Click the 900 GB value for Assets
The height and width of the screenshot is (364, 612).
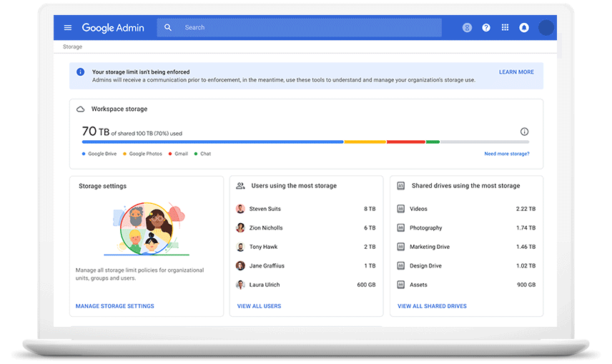pos(526,285)
